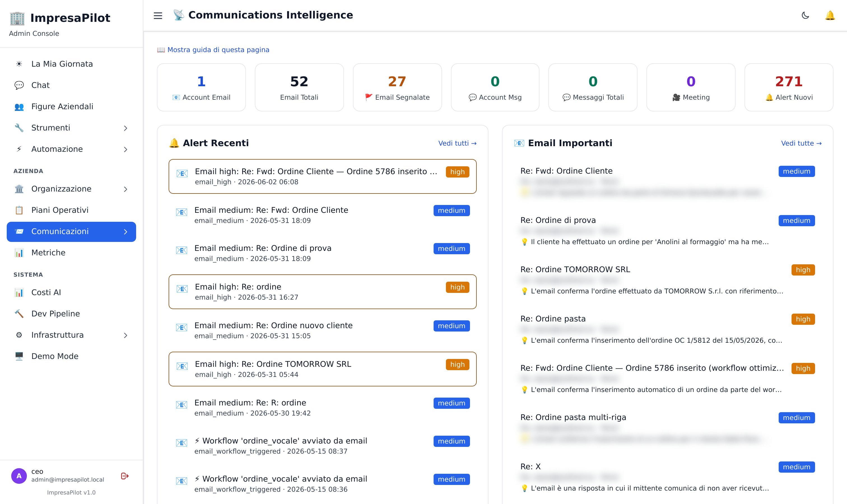Click 'Vedi tutti' in Alert Recenti

[x=457, y=143]
